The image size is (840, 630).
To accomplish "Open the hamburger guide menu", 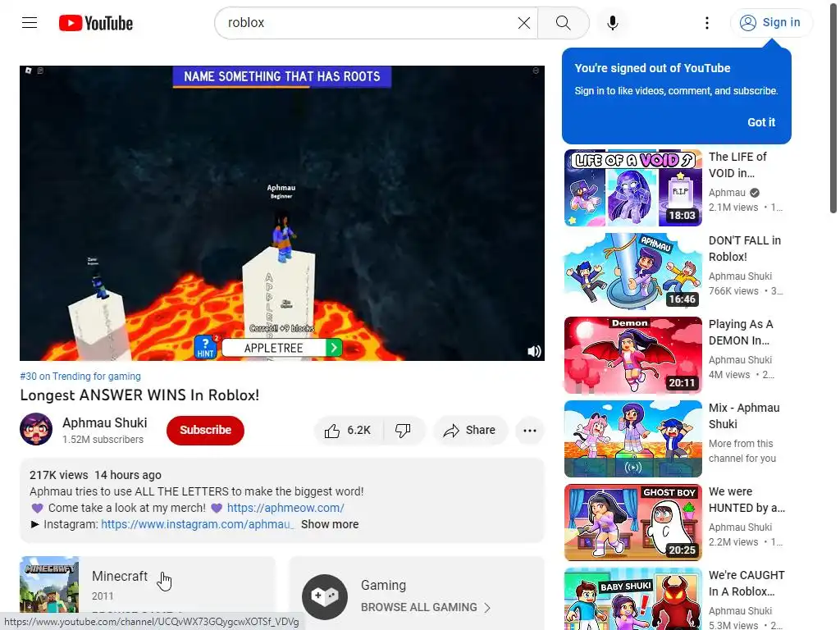I will 30,23.
